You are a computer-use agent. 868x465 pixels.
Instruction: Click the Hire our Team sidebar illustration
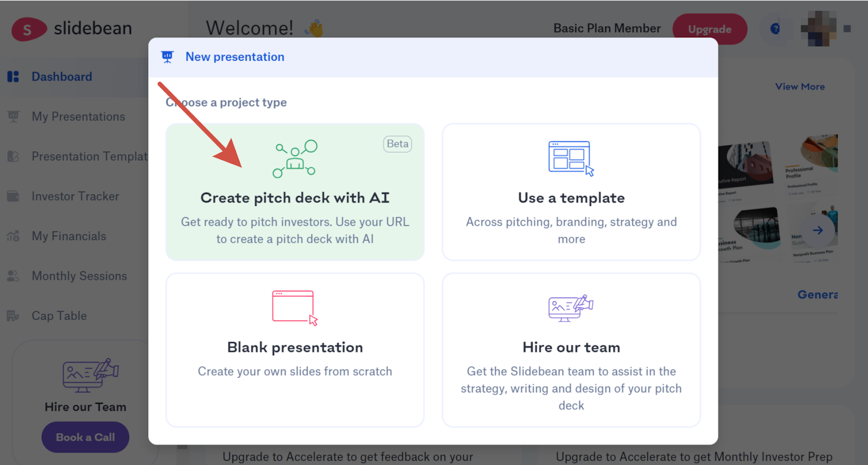click(x=90, y=375)
